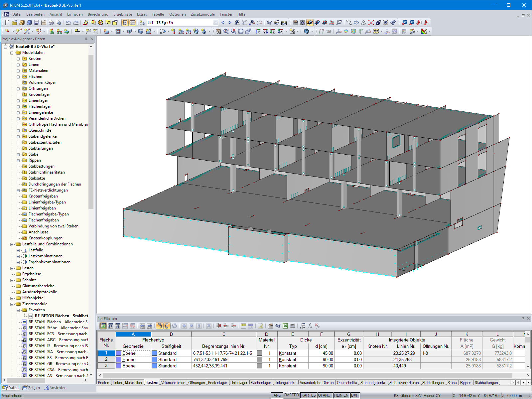Enable FANG in the status bar

[276, 395]
